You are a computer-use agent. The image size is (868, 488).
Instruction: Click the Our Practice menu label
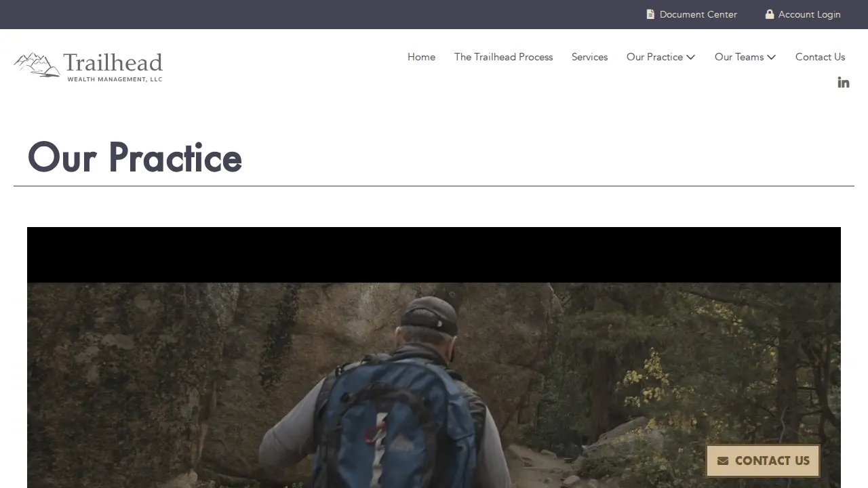pyautogui.click(x=654, y=57)
